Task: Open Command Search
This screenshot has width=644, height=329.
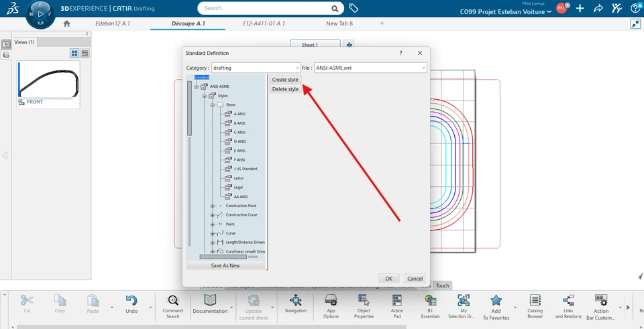Action: tap(173, 306)
